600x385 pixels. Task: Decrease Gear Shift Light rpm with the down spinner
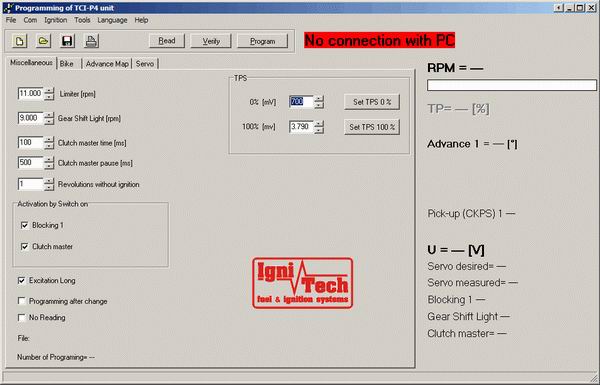tap(49, 122)
